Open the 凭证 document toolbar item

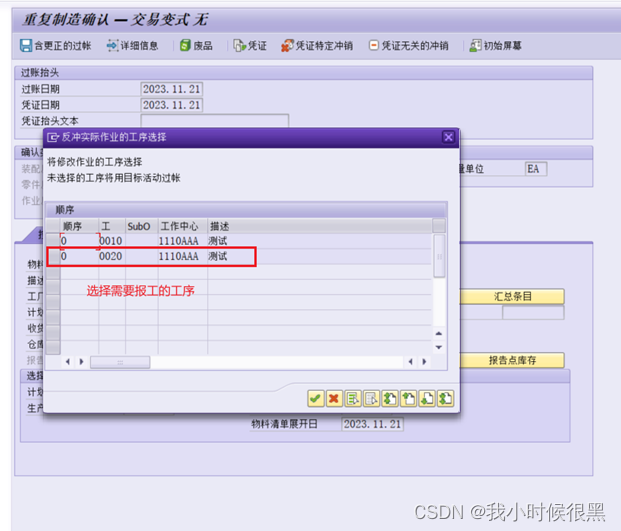(250, 46)
